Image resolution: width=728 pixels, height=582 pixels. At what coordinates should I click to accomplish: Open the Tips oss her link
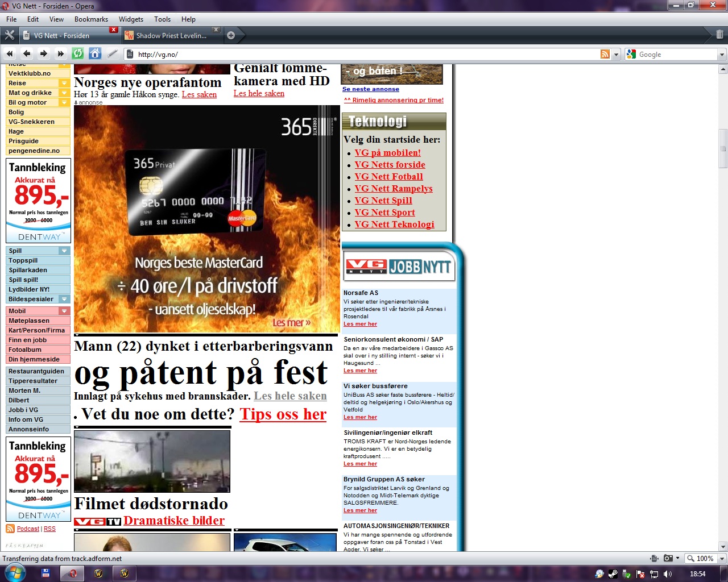tap(283, 414)
